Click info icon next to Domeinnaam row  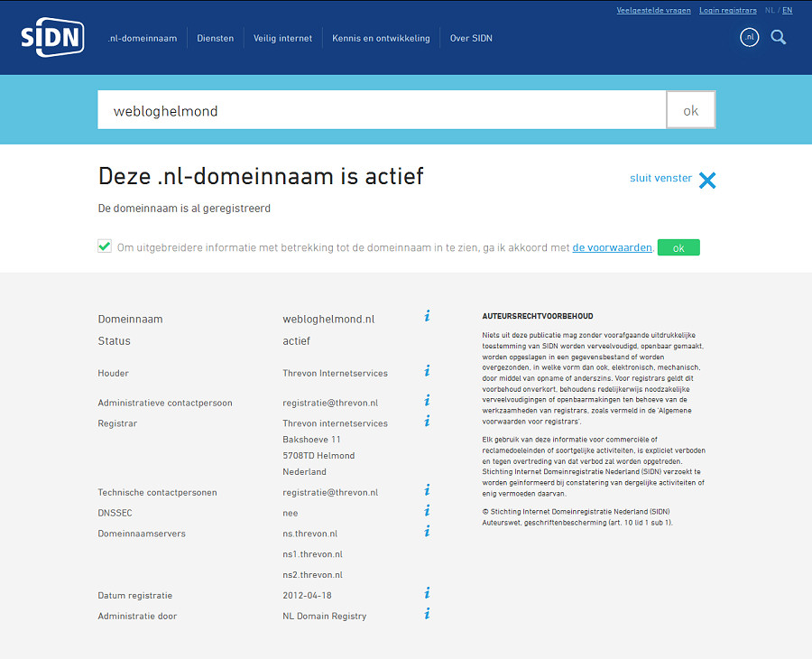pos(427,316)
